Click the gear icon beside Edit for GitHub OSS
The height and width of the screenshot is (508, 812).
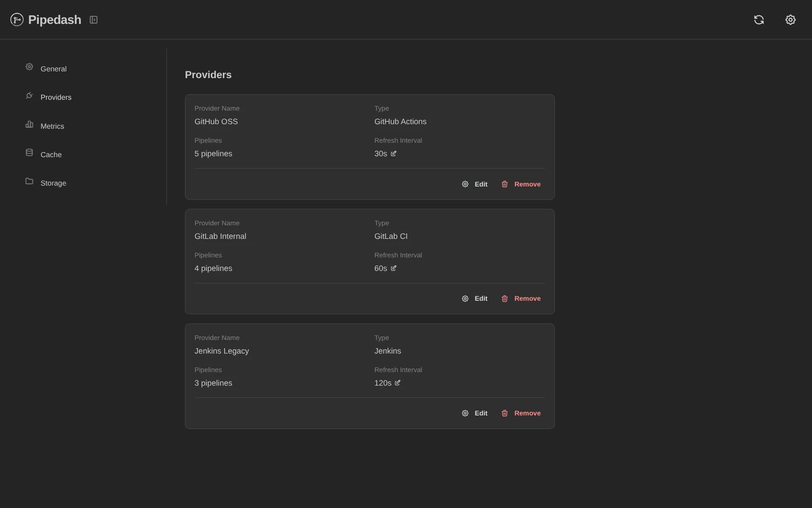click(465, 184)
